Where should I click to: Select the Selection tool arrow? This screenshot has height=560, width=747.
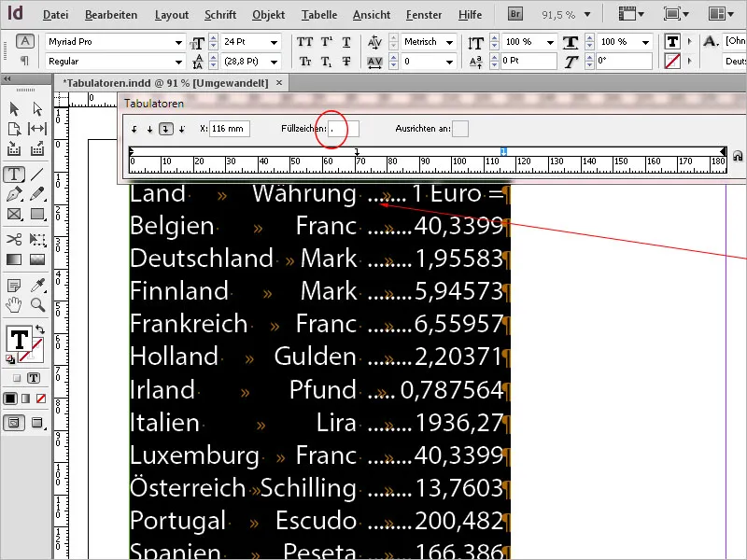13,109
